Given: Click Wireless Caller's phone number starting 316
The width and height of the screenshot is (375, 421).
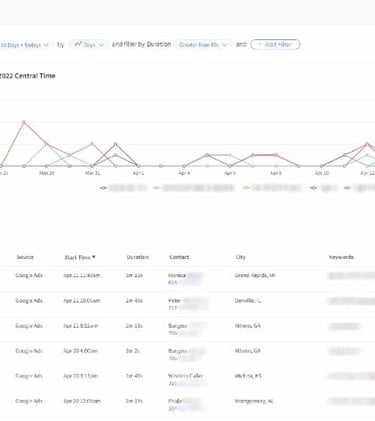Looking at the screenshot, I should [x=187, y=383].
